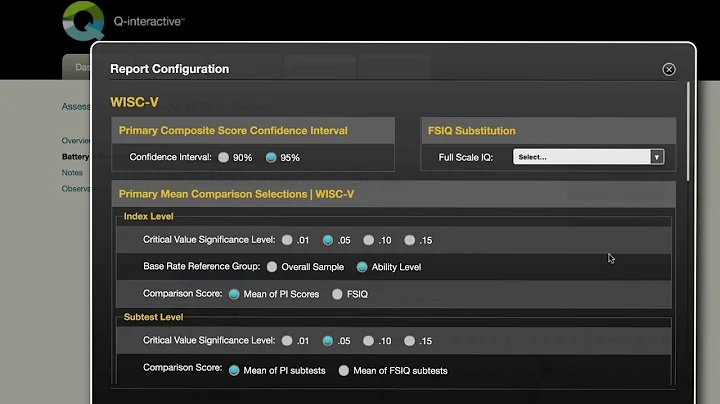The height and width of the screenshot is (404, 720).
Task: Open Battery link in background sidebar
Action: point(75,157)
